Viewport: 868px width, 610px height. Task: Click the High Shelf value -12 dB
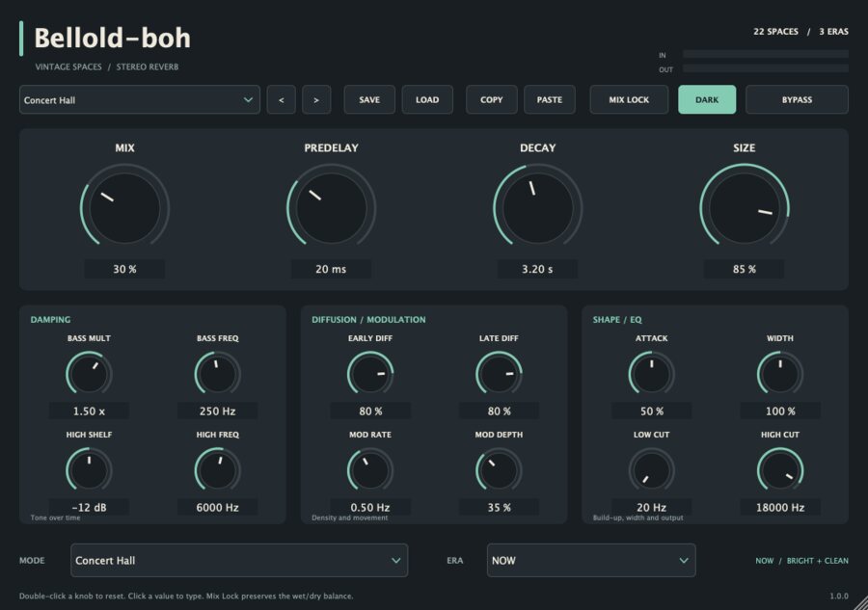pos(89,507)
